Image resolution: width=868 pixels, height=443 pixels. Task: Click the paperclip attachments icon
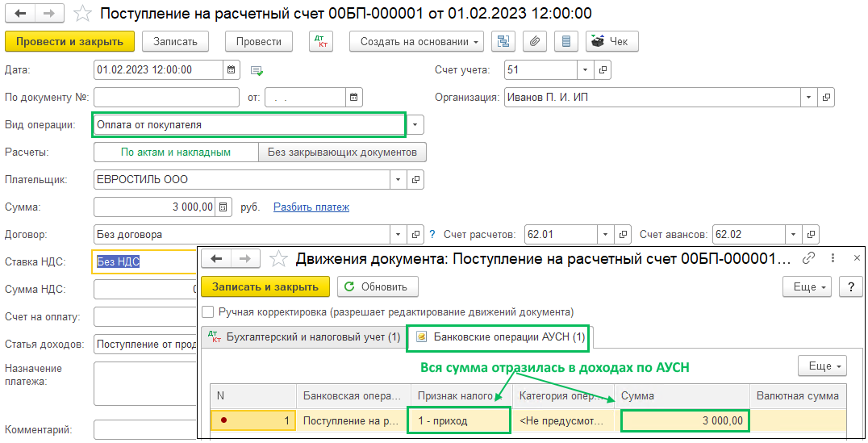[x=534, y=42]
